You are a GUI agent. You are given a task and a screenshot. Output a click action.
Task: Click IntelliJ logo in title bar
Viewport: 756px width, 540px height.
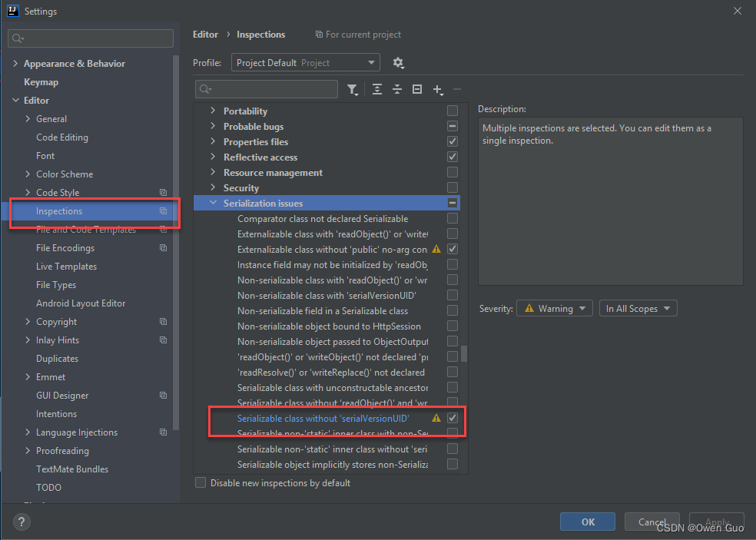[x=12, y=11]
